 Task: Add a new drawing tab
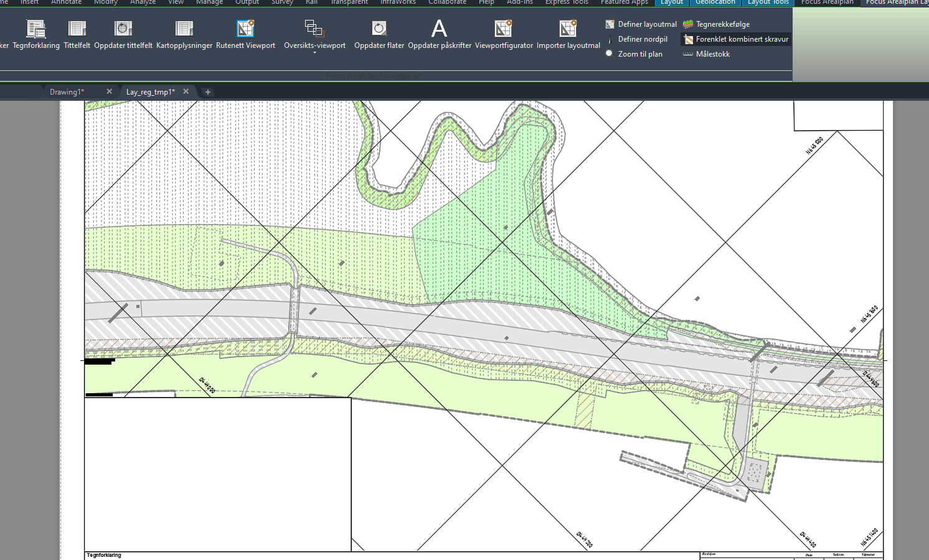[208, 92]
